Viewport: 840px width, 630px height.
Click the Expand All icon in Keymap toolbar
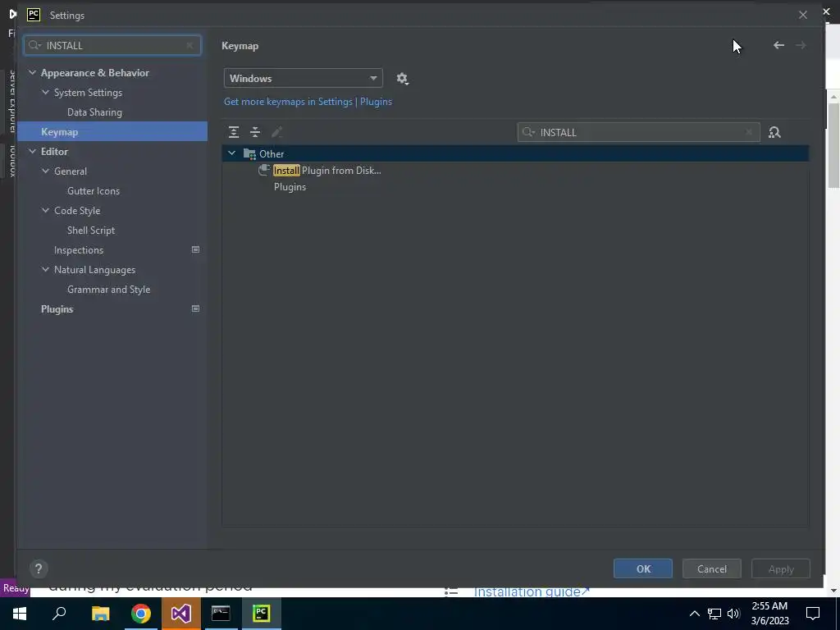234,132
